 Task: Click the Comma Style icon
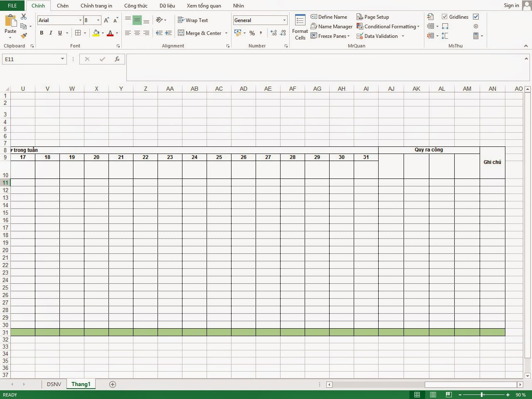coord(261,33)
